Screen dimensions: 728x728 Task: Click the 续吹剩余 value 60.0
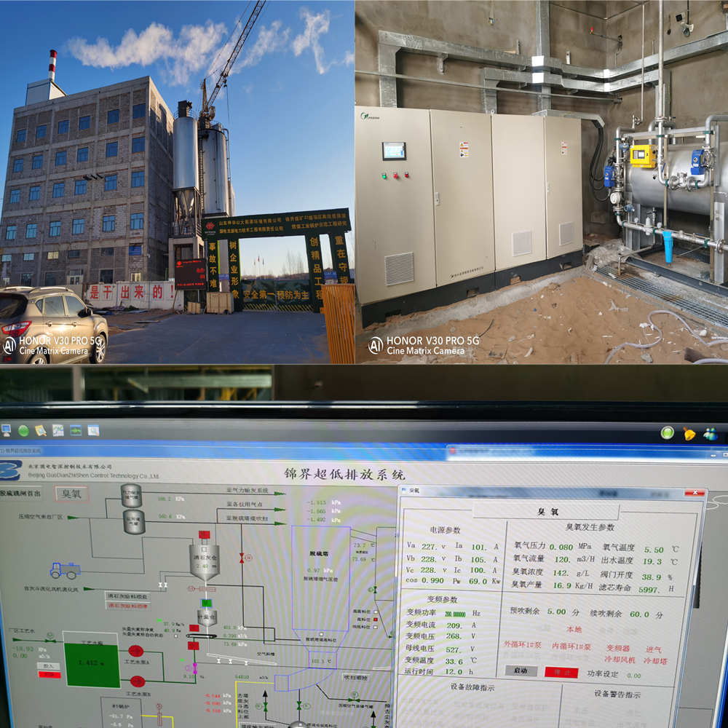click(x=639, y=614)
